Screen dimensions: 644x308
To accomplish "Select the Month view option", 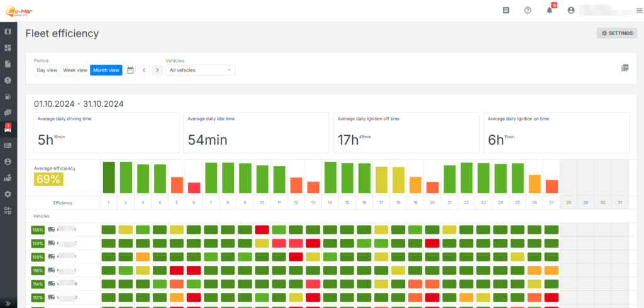I will 106,70.
